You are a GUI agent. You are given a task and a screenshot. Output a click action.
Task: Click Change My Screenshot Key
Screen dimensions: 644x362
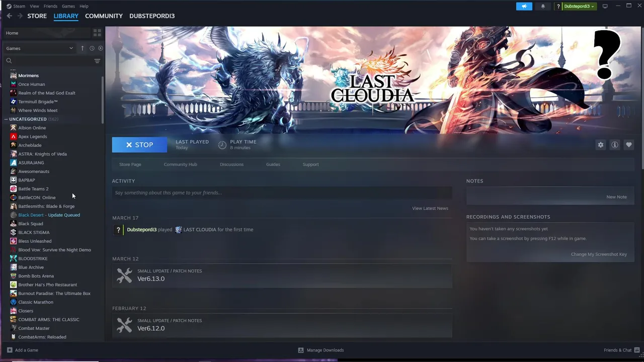coord(599,254)
